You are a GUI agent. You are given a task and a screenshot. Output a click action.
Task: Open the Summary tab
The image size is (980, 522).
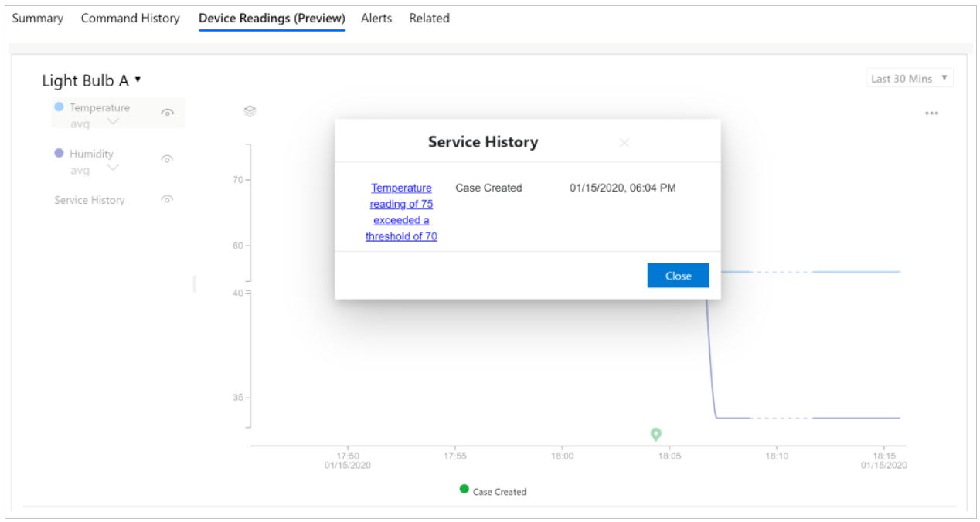[x=37, y=18]
